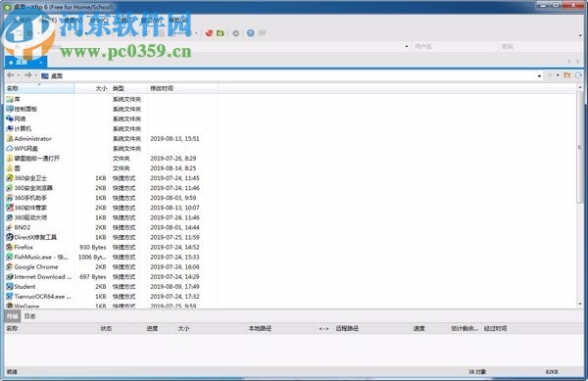Select the 控制面板 control panel icon
This screenshot has height=381, width=588.
click(x=10, y=109)
